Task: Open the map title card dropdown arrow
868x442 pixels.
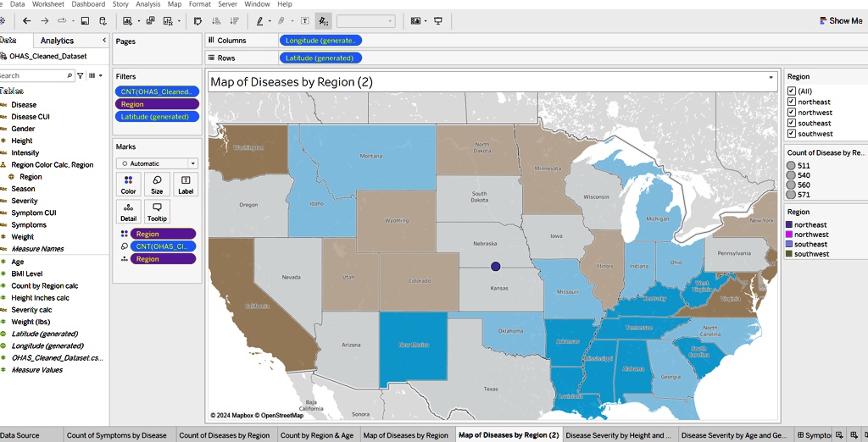Action: click(771, 77)
